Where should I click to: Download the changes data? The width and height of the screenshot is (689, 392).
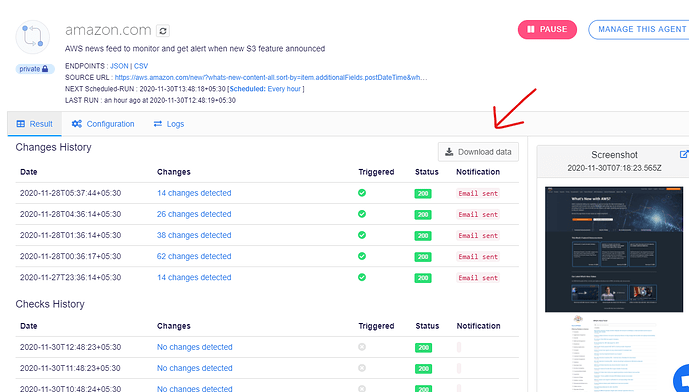tap(478, 152)
